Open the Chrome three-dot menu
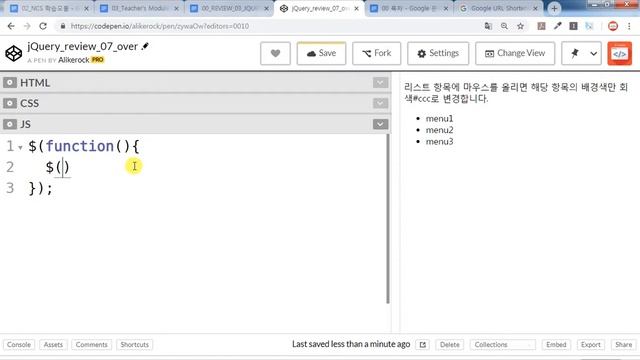 click(629, 26)
